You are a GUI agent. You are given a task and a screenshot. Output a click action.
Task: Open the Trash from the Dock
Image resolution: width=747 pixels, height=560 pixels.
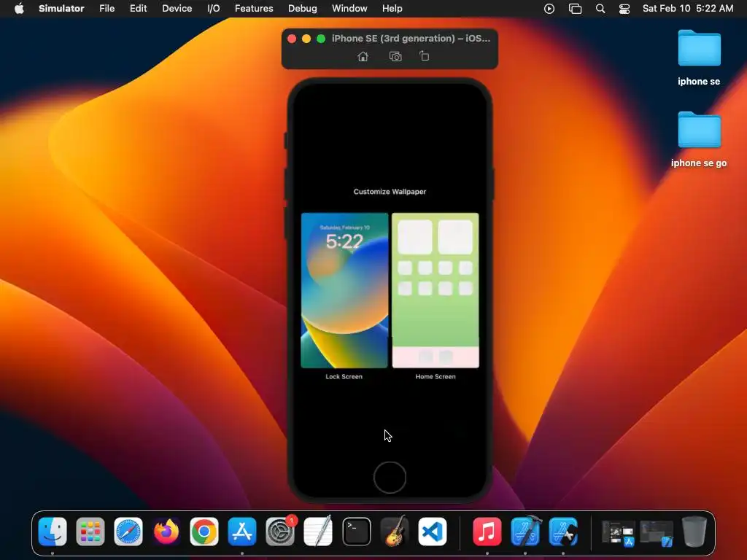tap(694, 532)
